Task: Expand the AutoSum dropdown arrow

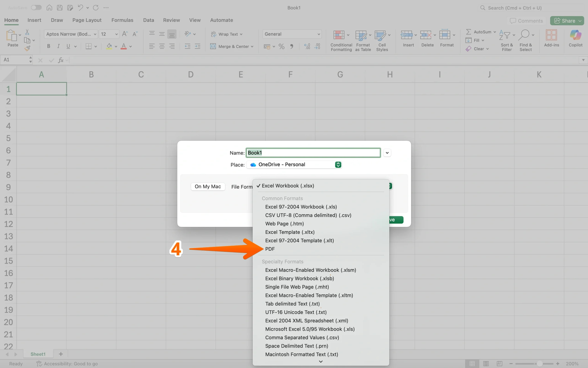Action: [495, 32]
